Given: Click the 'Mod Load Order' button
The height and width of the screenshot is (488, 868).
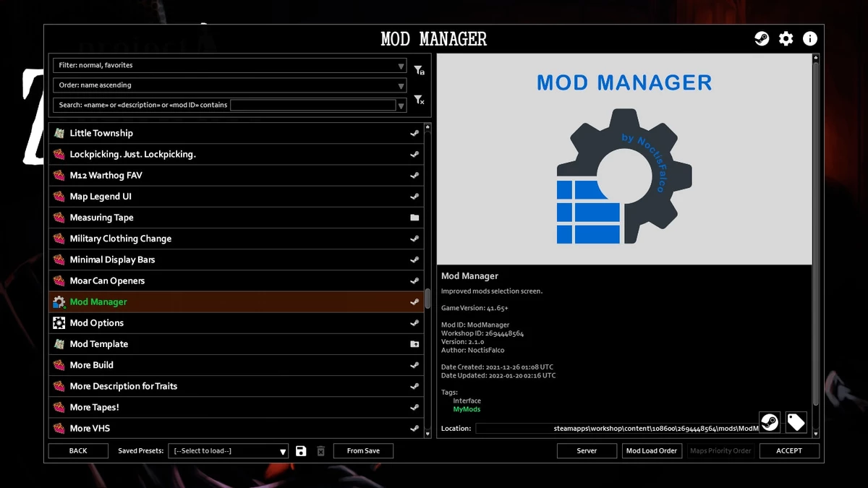Looking at the screenshot, I should pyautogui.click(x=651, y=451).
